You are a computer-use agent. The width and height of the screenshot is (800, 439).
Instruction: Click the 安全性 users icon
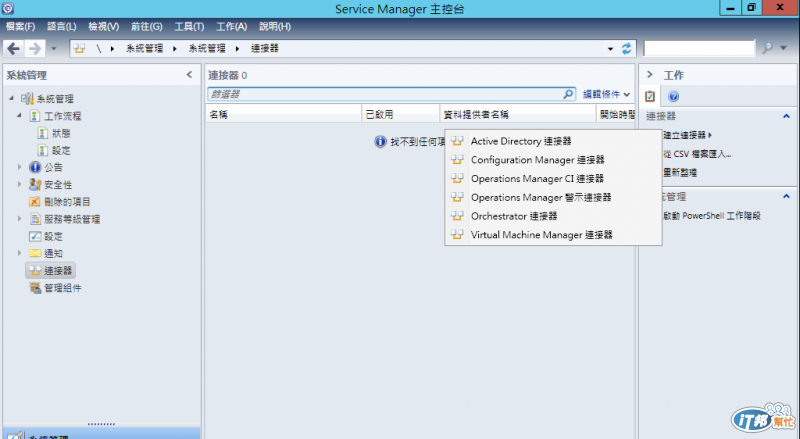(x=35, y=184)
